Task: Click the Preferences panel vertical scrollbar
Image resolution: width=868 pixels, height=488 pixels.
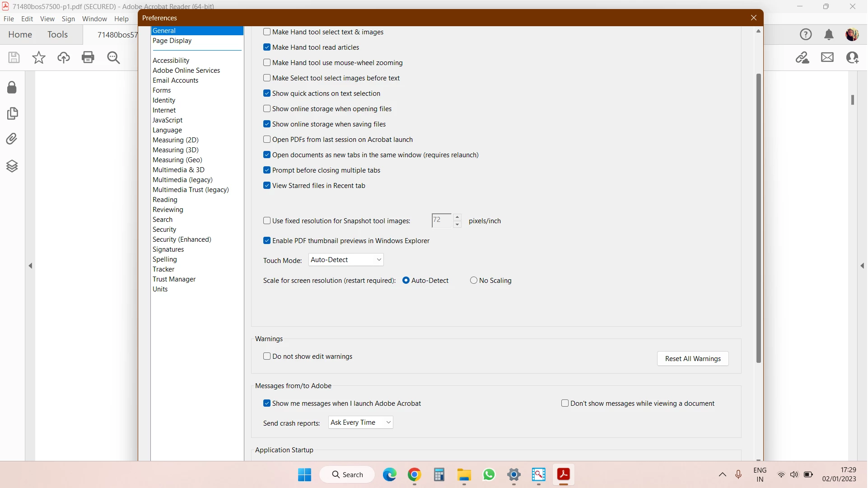Action: tap(759, 217)
